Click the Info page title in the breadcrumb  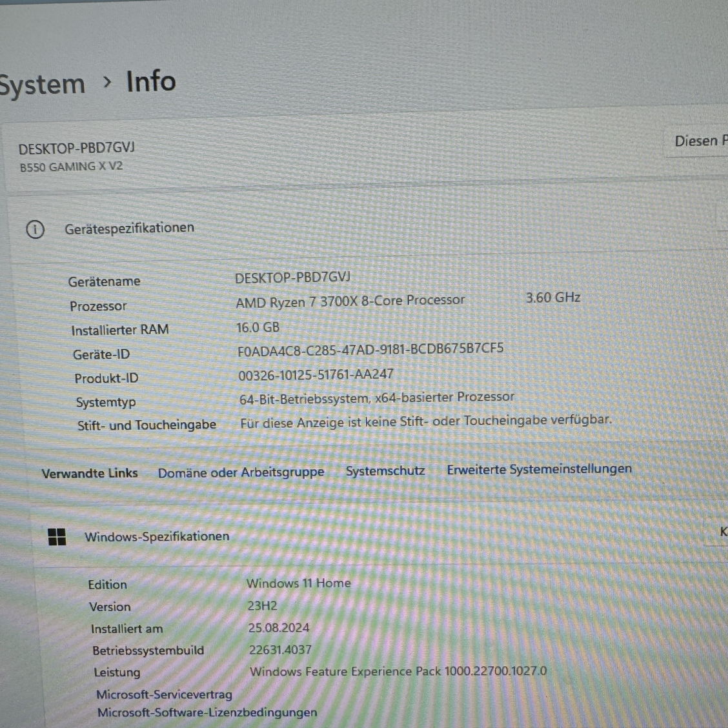(151, 81)
